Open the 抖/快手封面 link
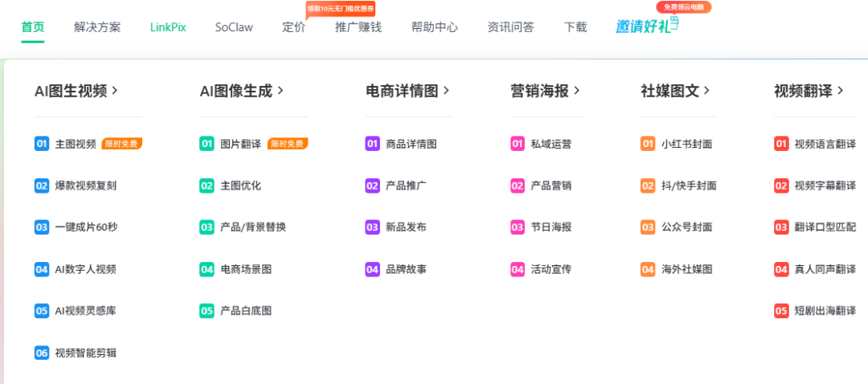Viewport: 868px width, 384px height. 689,186
